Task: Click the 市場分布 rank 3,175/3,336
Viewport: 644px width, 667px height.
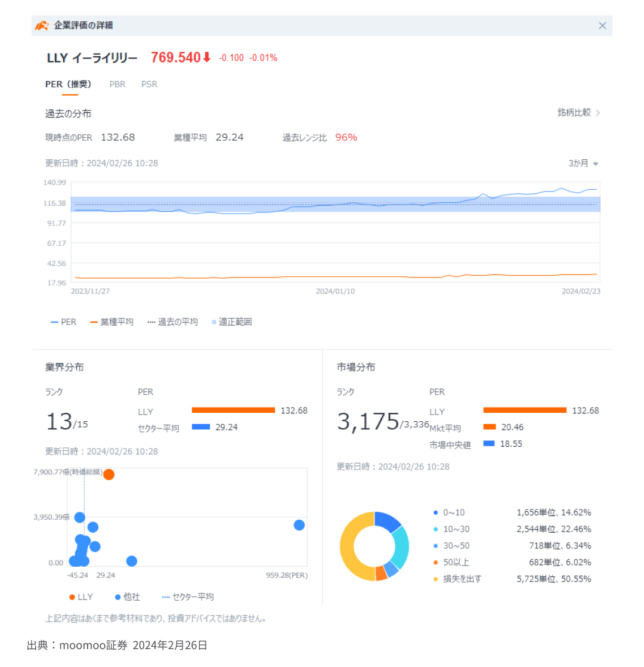Action: tap(383, 422)
